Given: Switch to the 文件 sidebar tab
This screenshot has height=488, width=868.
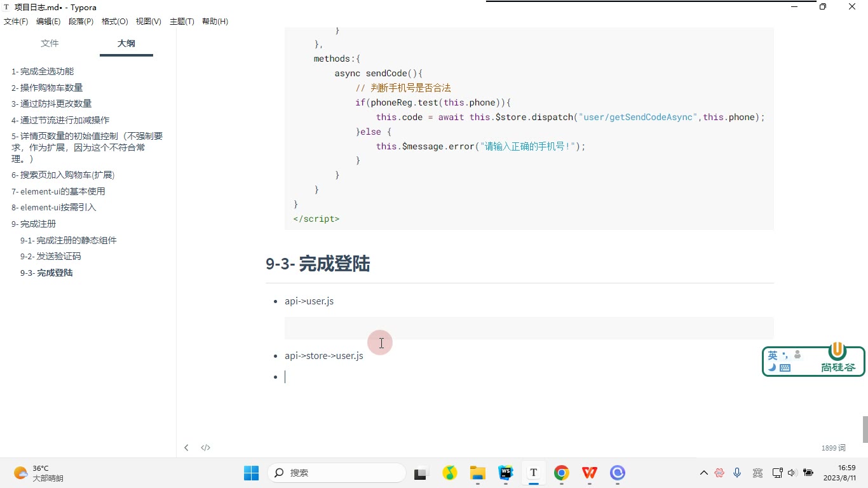Looking at the screenshot, I should coord(50,43).
